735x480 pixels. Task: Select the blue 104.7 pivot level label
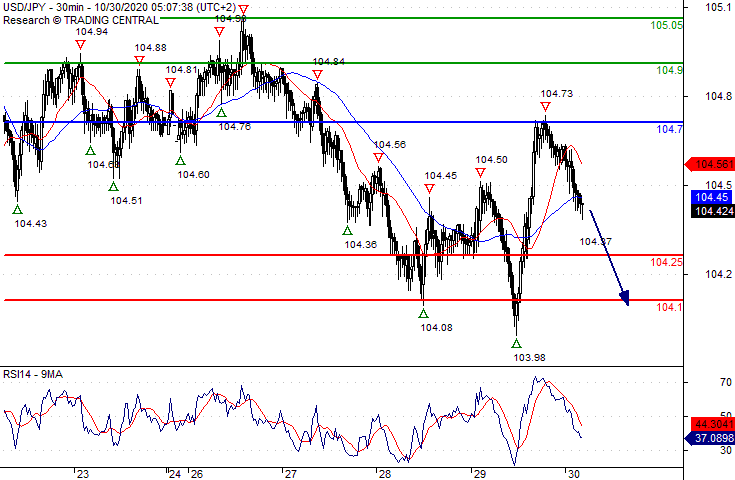669,130
